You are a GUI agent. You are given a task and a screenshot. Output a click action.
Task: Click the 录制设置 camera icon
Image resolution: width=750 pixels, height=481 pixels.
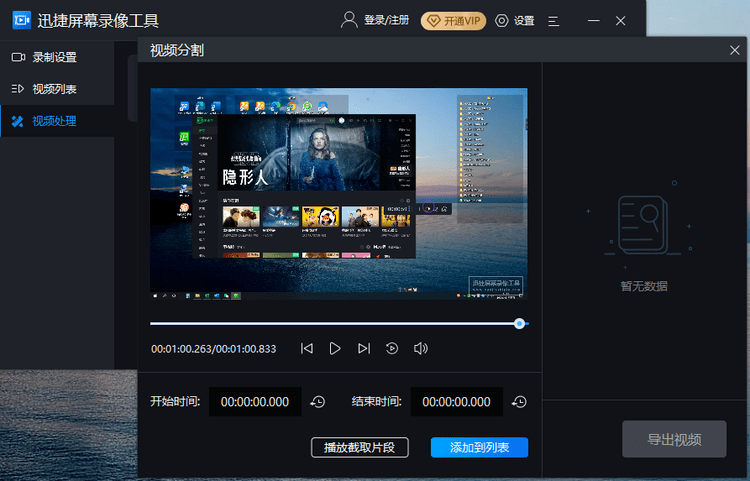pos(18,57)
